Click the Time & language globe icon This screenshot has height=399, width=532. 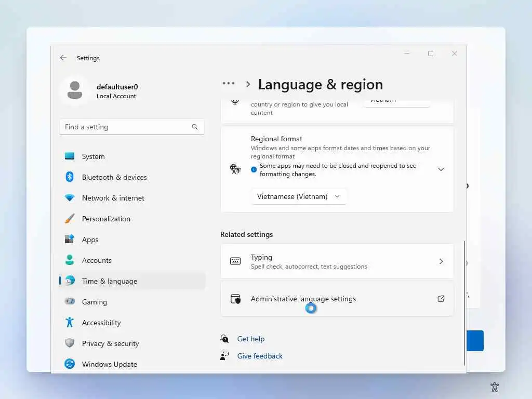(x=70, y=281)
